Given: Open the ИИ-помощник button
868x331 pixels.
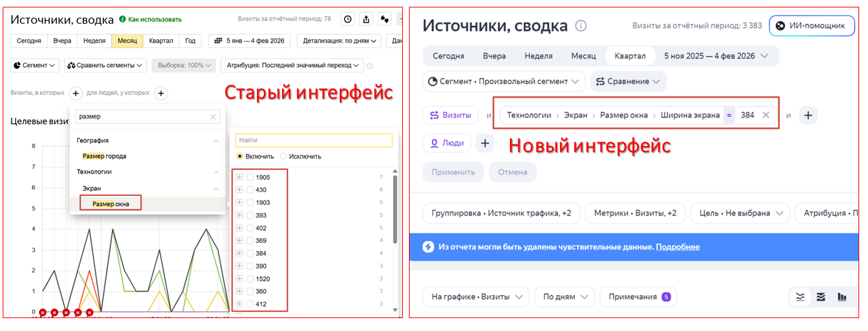Looking at the screenshot, I should tap(811, 26).
